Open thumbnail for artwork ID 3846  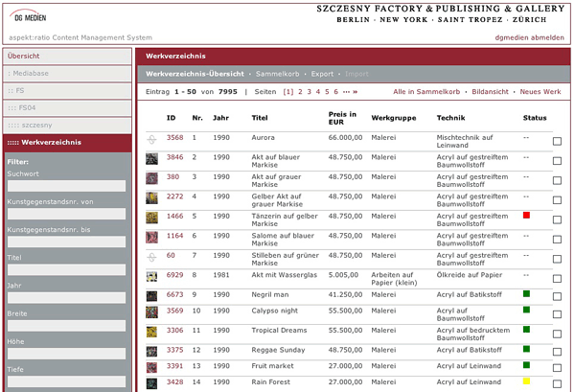(x=151, y=158)
